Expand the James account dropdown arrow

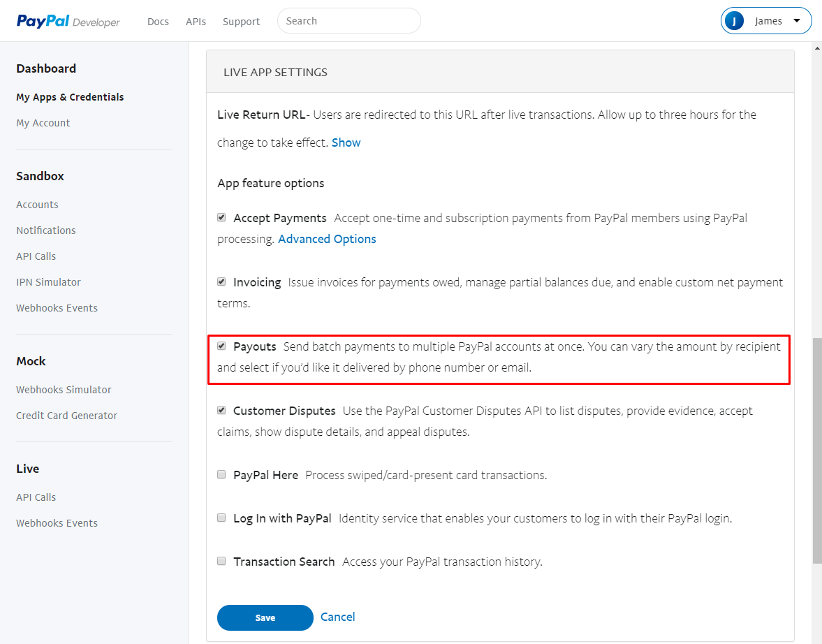(x=797, y=21)
